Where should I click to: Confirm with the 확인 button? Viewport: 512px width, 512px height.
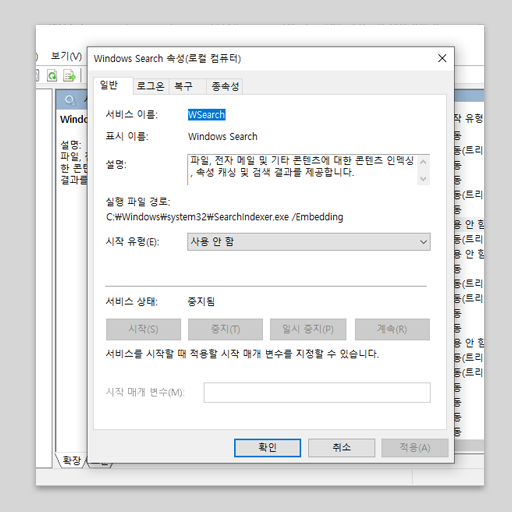click(267, 448)
